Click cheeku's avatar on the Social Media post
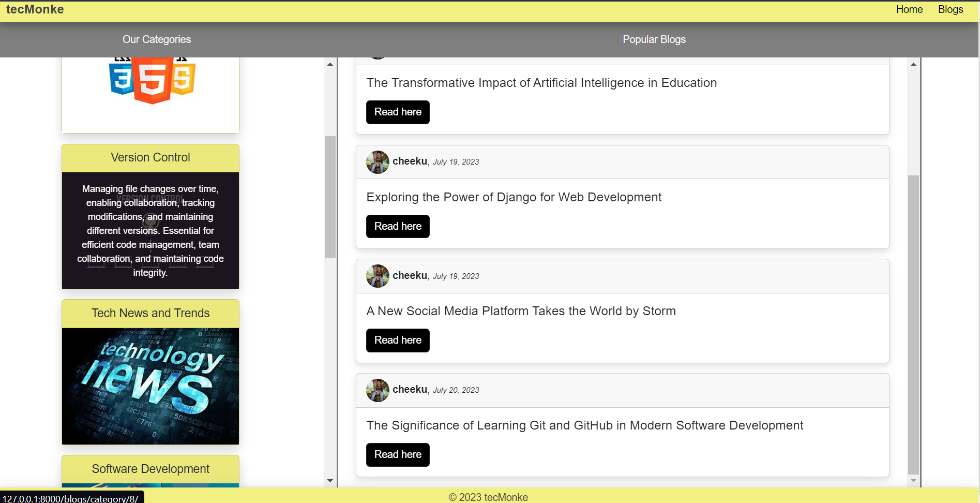This screenshot has height=503, width=980. [378, 276]
